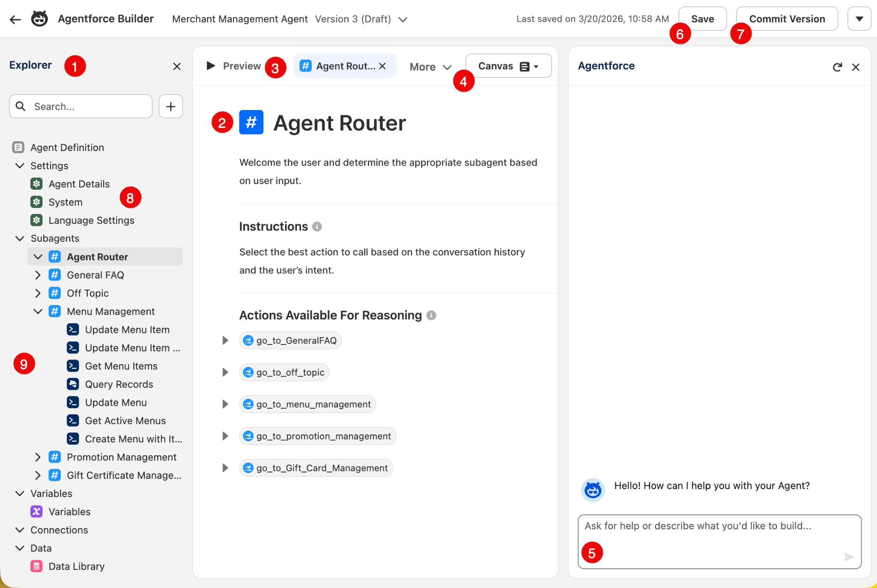Click the Agentforce Builder mascot logo

[39, 19]
